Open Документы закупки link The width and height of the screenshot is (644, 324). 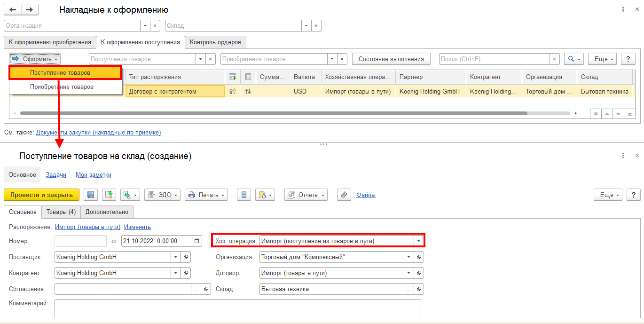click(98, 133)
